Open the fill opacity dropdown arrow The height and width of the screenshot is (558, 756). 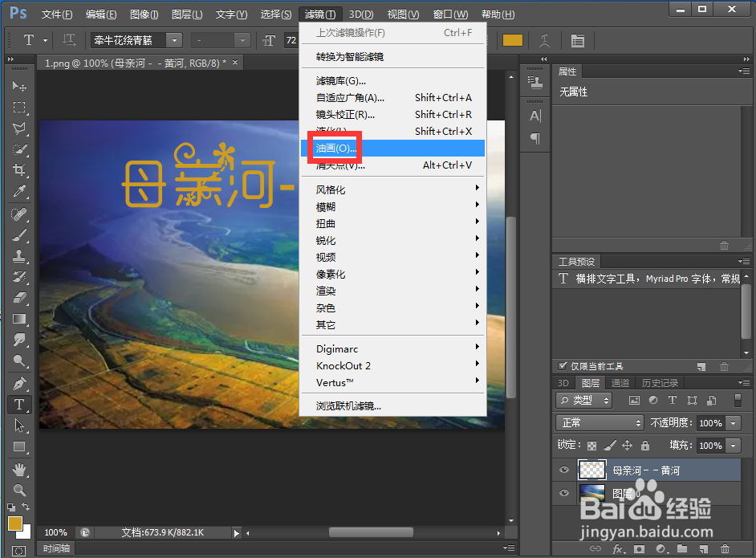(x=734, y=445)
